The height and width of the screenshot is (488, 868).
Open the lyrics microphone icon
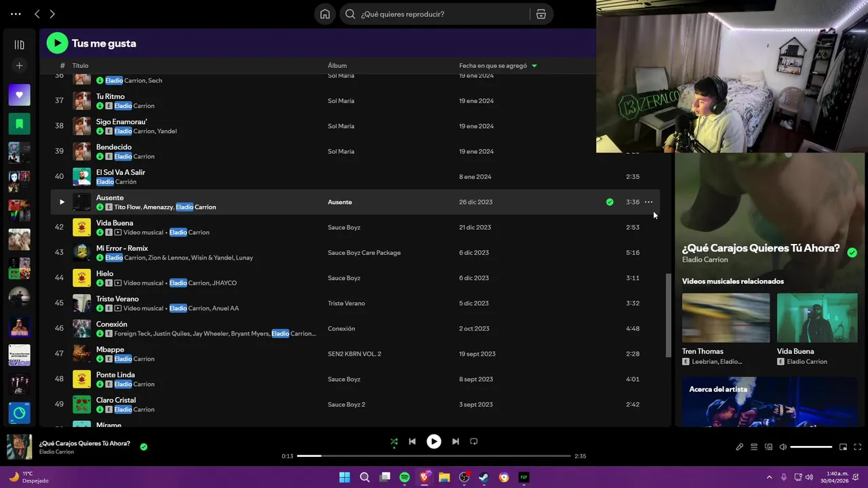pyautogui.click(x=739, y=447)
